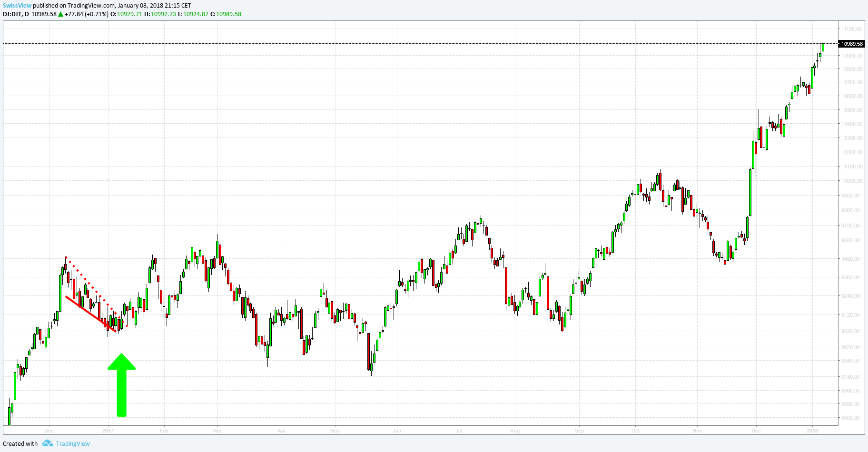This screenshot has width=868, height=452.
Task: Click the Jul label on time axis
Action: (459, 431)
